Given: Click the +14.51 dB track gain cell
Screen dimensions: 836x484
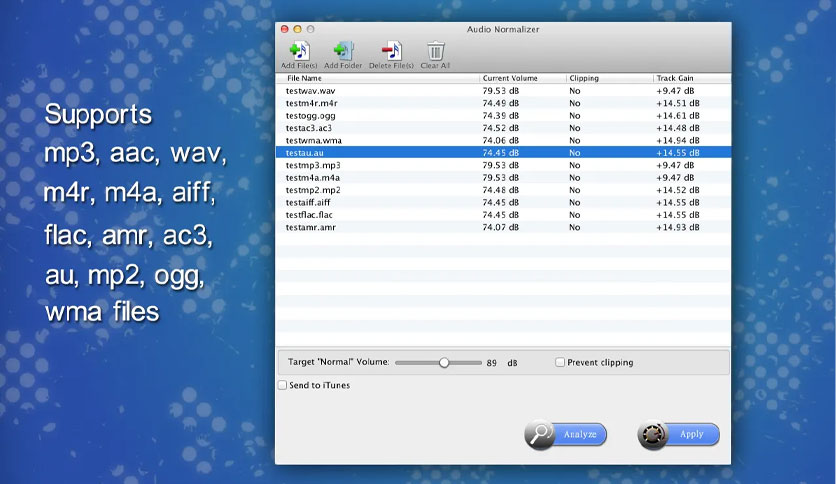Looking at the screenshot, I should tap(678, 103).
